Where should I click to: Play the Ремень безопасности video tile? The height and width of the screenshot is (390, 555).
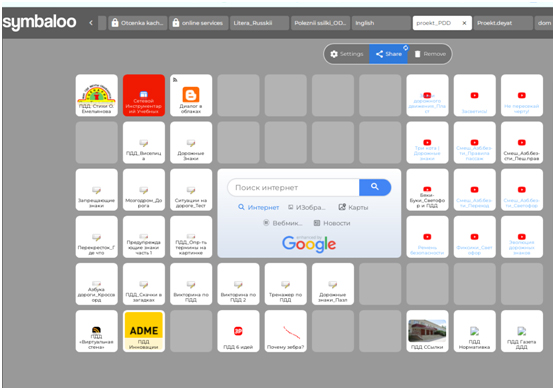(427, 237)
